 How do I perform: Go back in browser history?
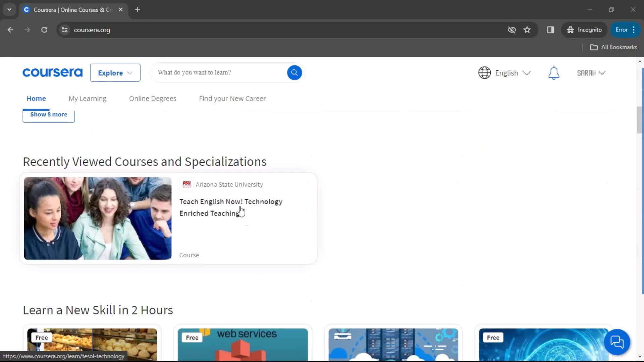(10, 30)
